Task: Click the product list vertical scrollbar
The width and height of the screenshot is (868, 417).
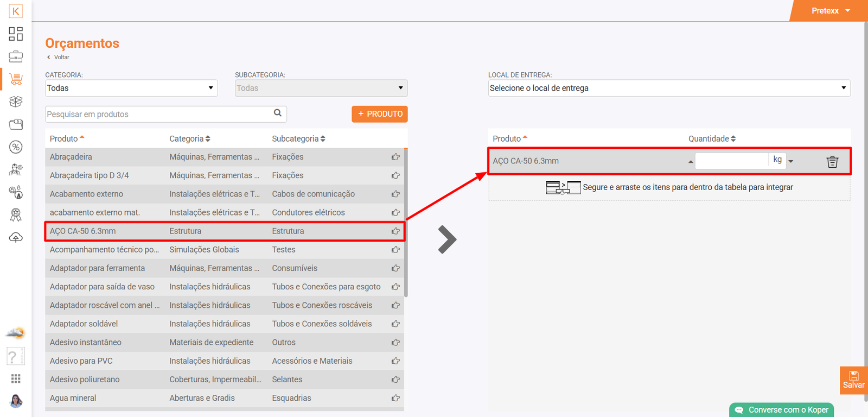Action: tap(406, 223)
